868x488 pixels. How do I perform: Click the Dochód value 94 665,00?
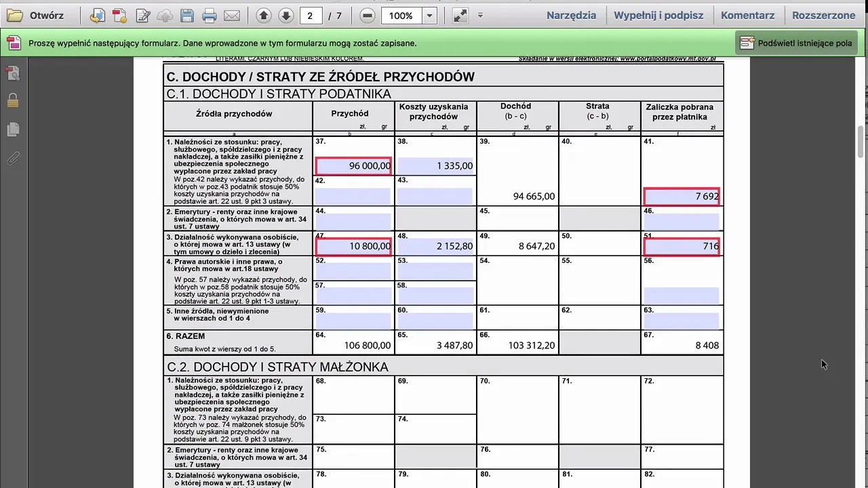point(534,197)
